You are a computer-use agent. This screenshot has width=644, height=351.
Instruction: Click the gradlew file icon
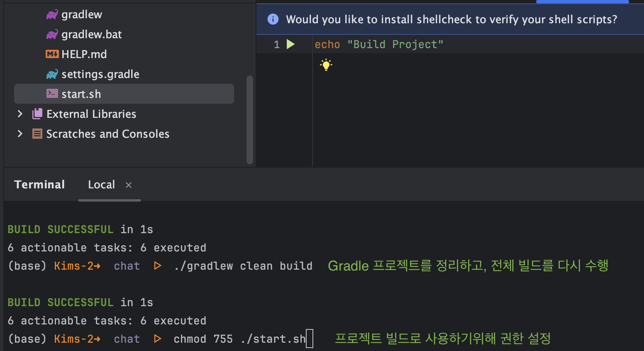[52, 15]
